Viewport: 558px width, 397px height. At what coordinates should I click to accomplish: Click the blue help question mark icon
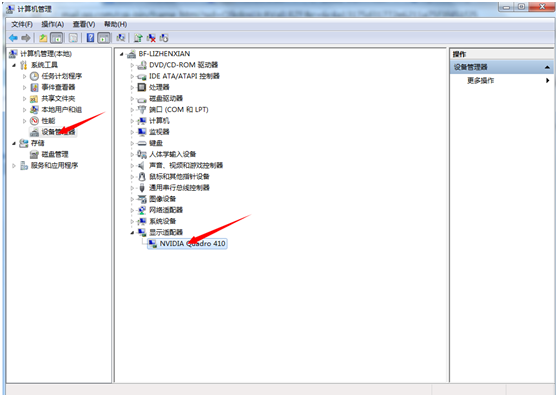coord(90,38)
